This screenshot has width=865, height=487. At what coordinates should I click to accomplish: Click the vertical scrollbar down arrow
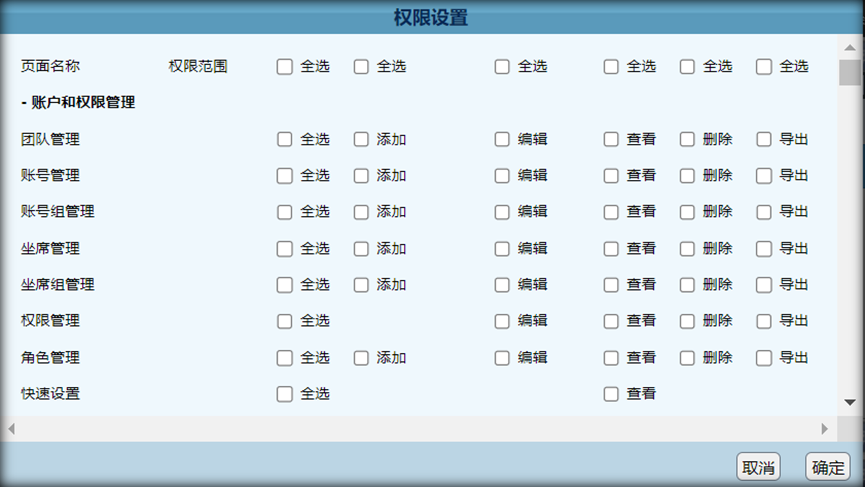click(x=850, y=403)
